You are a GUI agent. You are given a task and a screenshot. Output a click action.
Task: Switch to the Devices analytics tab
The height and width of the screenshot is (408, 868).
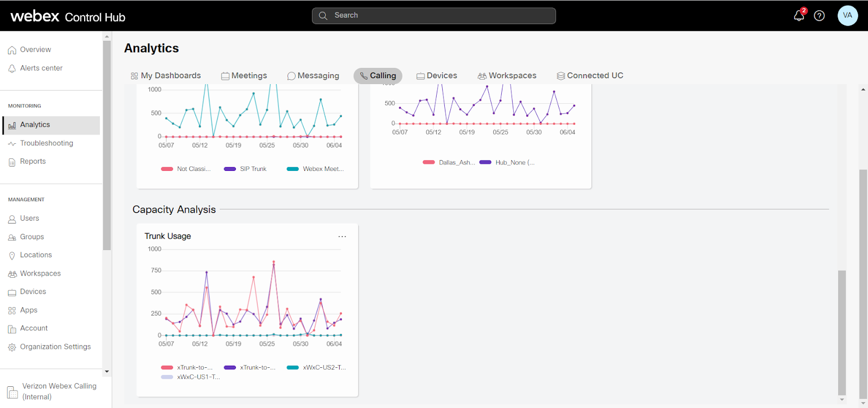point(437,76)
